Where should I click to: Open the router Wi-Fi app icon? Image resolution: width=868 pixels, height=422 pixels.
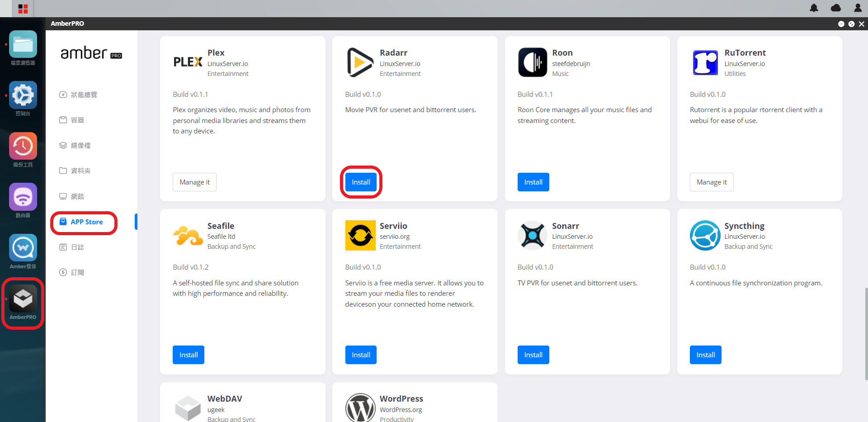coord(23,197)
